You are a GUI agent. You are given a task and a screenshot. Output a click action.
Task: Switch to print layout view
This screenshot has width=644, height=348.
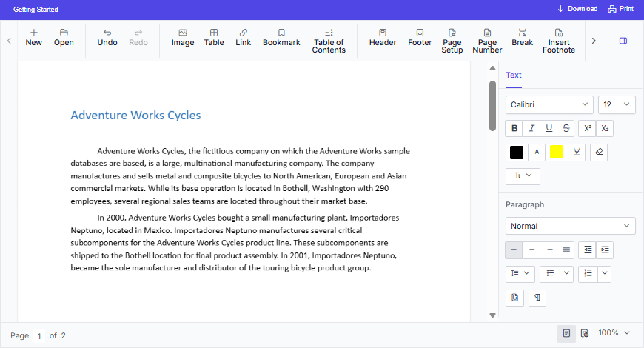(566, 333)
